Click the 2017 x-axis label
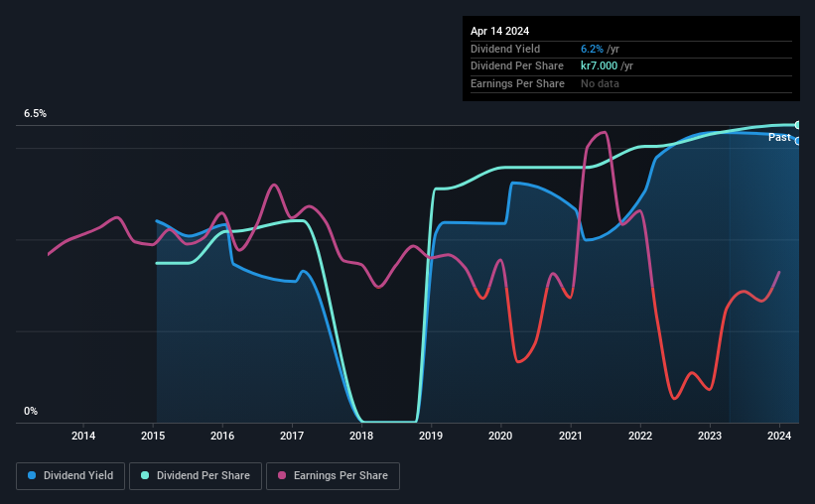This screenshot has height=504, width=815. pos(292,436)
